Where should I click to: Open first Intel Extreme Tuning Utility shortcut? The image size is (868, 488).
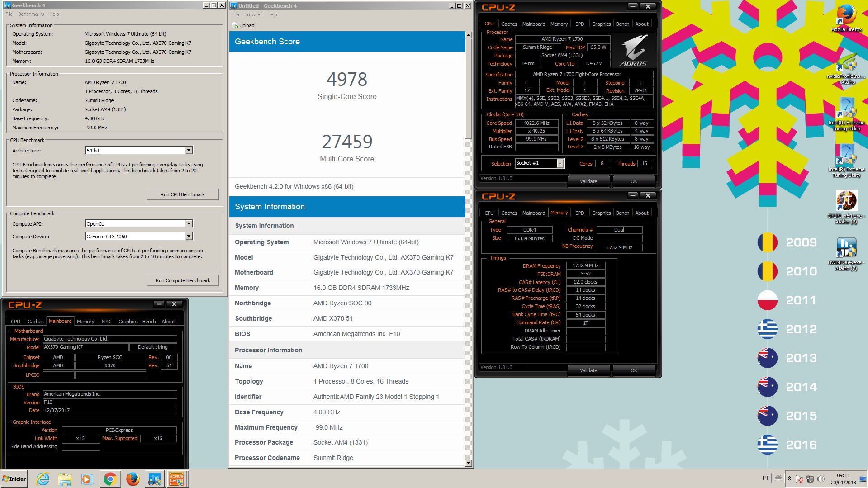pos(846,115)
